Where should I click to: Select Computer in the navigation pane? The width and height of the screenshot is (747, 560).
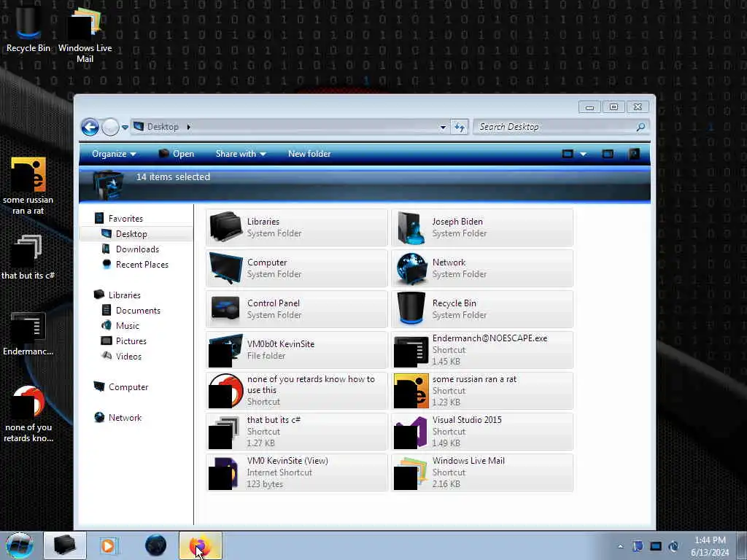click(x=128, y=386)
